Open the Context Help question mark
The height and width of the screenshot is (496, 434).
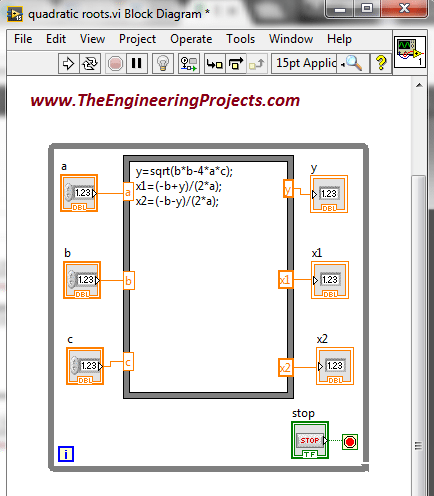tap(381, 63)
